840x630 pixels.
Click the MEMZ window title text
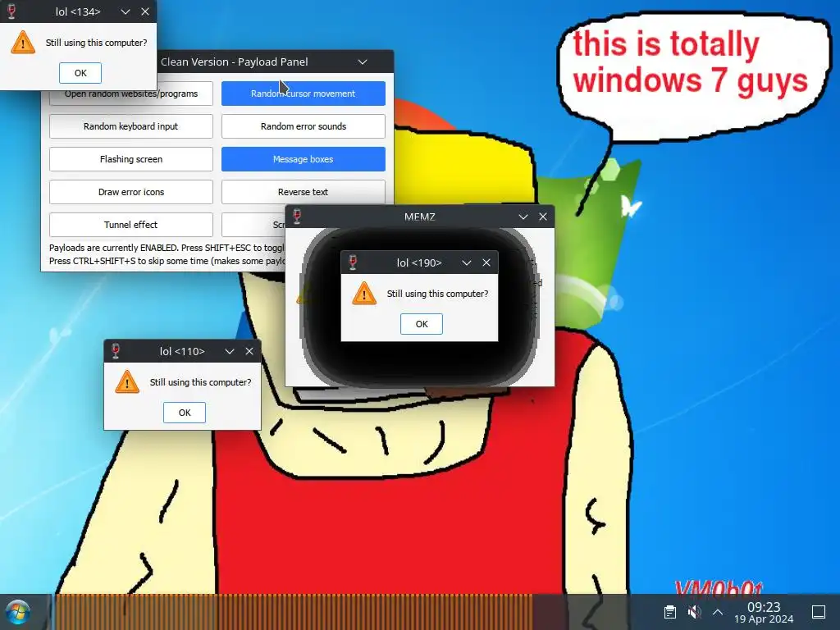(420, 217)
